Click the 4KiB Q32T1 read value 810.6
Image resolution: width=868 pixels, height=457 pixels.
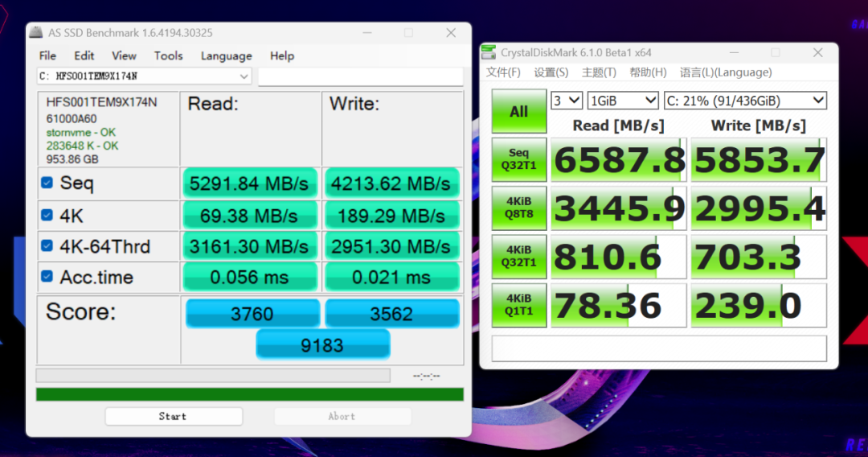pos(618,257)
